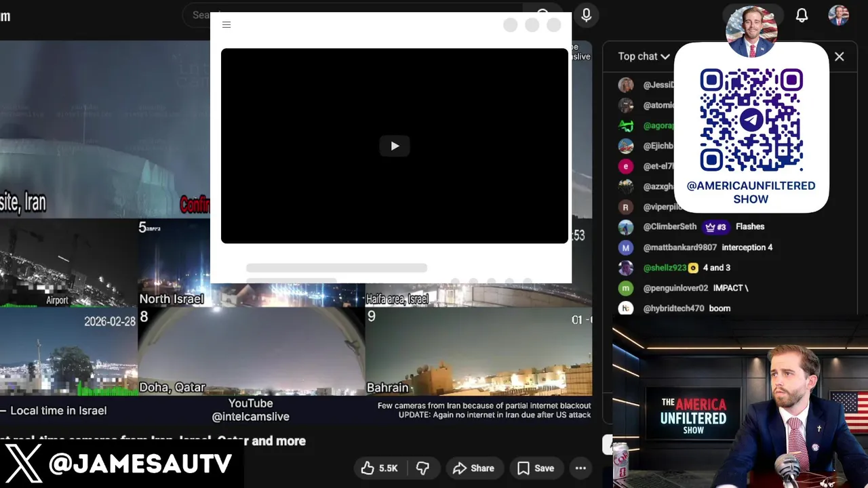Viewport: 868px width, 488px height.
Task: Select the '4 and 3' chat message
Action: point(717,268)
